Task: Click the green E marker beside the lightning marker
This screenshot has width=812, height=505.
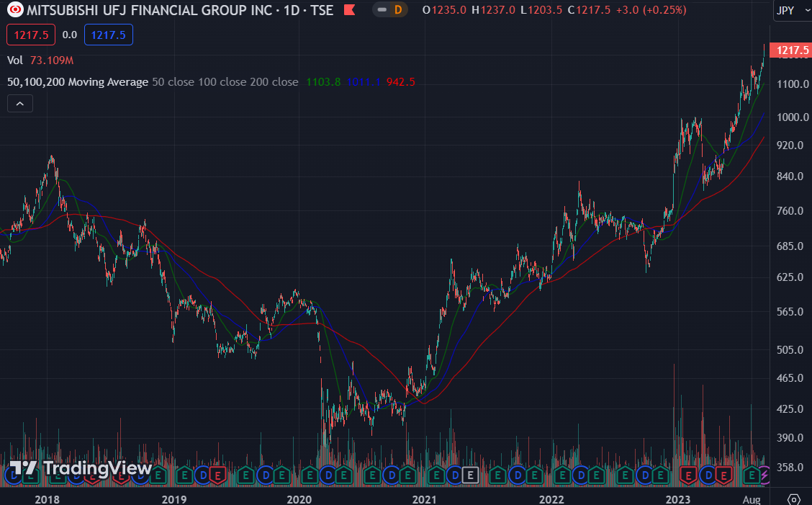Action: [752, 475]
